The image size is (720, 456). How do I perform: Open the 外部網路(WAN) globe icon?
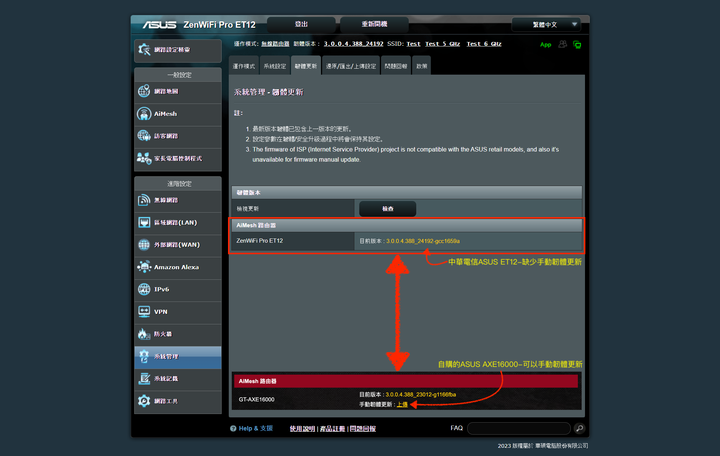tap(144, 244)
